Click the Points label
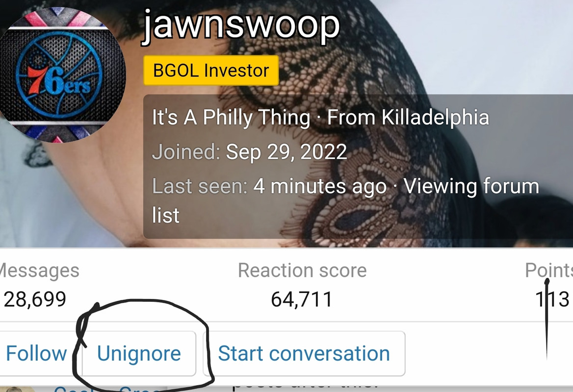The width and height of the screenshot is (573, 392). click(x=549, y=270)
